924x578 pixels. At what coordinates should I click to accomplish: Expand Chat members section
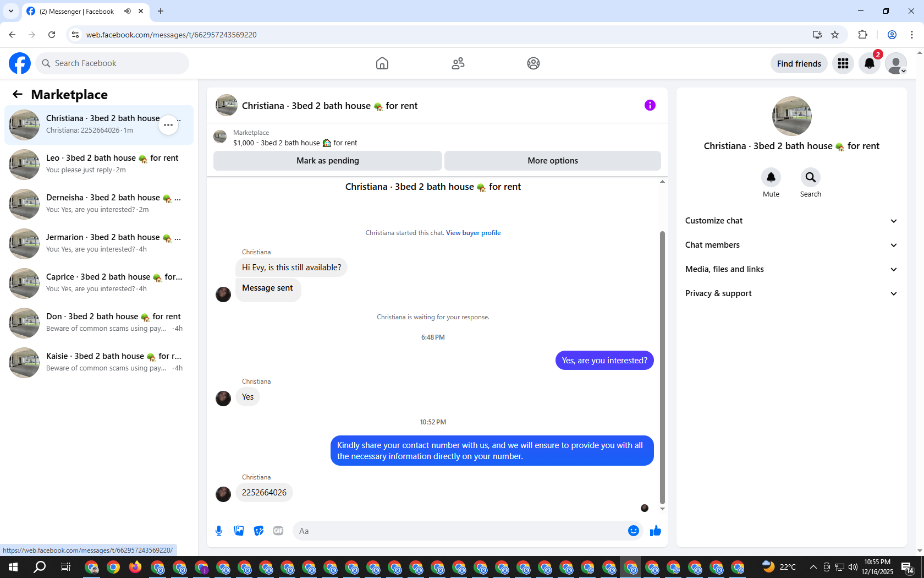click(x=791, y=245)
